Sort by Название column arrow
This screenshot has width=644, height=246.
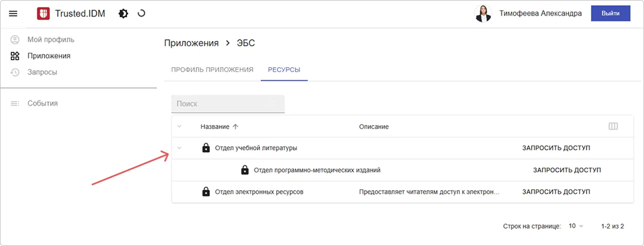pyautogui.click(x=235, y=127)
